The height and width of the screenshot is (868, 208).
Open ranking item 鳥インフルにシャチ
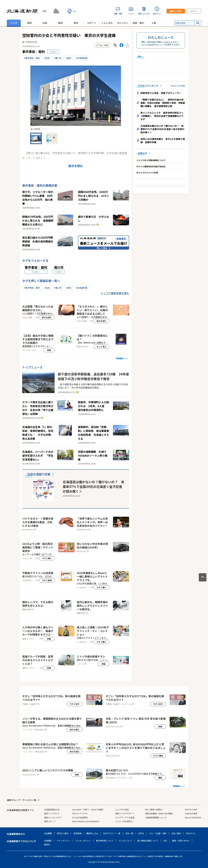[162, 116]
